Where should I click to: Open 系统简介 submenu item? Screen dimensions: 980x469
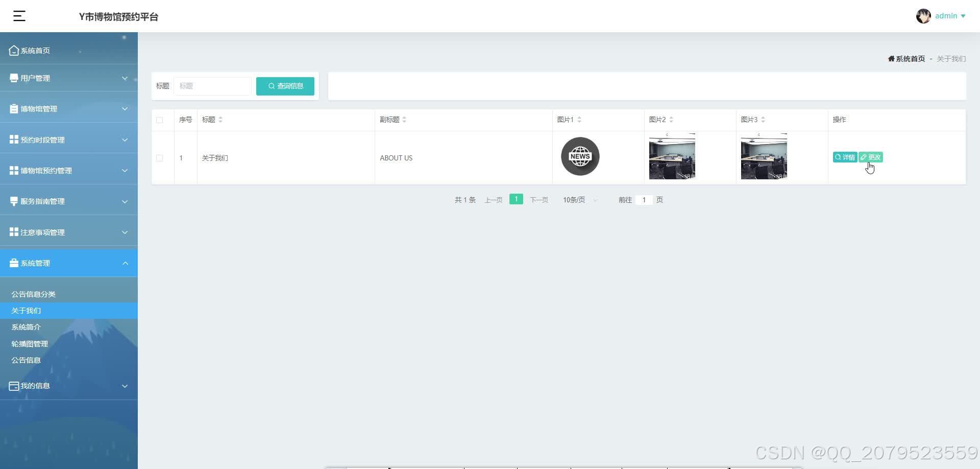coord(26,327)
